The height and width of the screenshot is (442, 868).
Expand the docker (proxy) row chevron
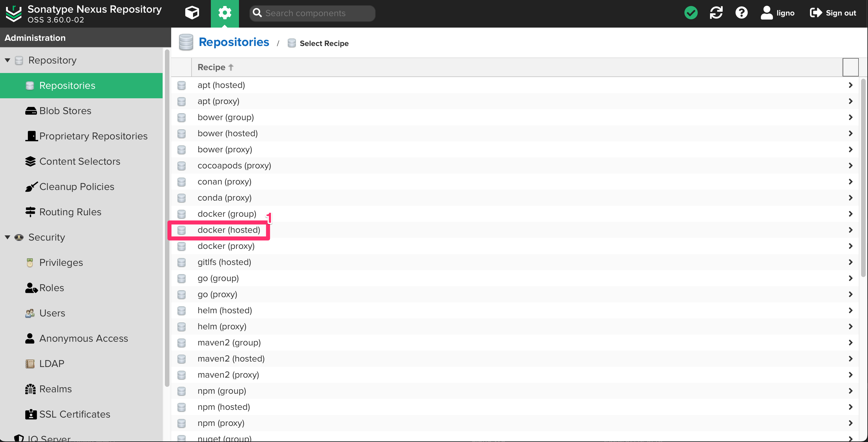point(850,246)
